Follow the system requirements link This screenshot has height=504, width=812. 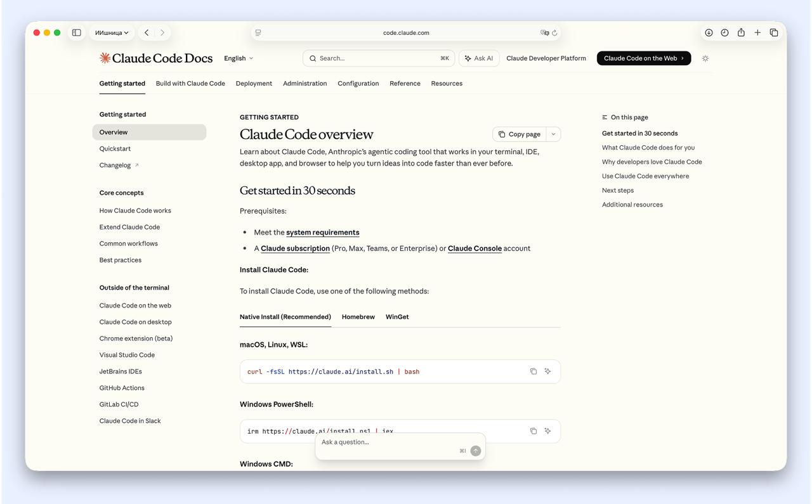(x=323, y=232)
